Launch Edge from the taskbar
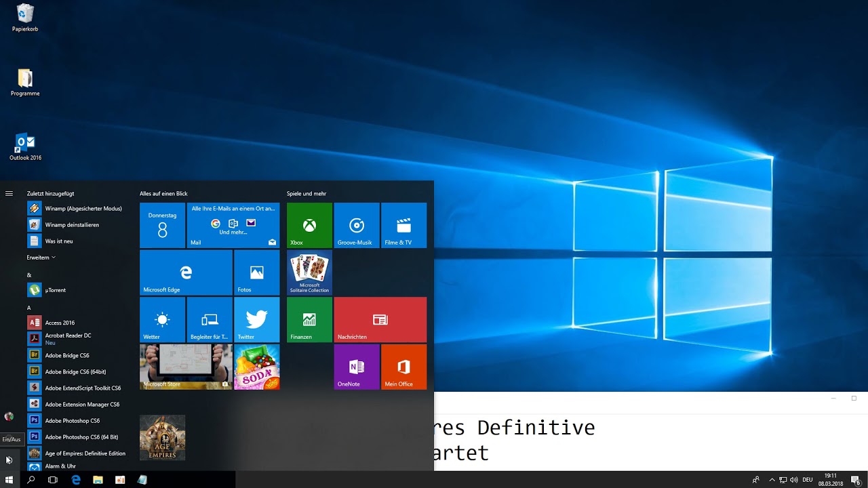Image resolution: width=868 pixels, height=488 pixels. 76,480
